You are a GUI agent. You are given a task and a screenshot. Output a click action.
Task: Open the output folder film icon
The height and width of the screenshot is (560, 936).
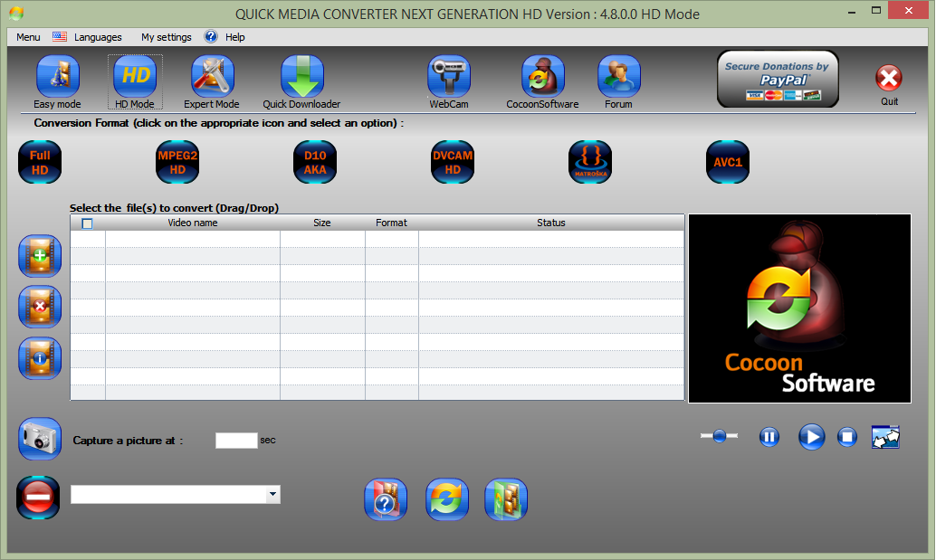click(506, 499)
